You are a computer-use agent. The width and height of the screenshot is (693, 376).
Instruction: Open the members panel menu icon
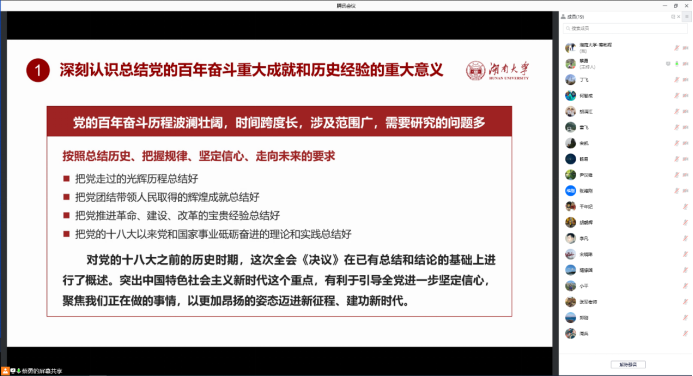[x=686, y=16]
